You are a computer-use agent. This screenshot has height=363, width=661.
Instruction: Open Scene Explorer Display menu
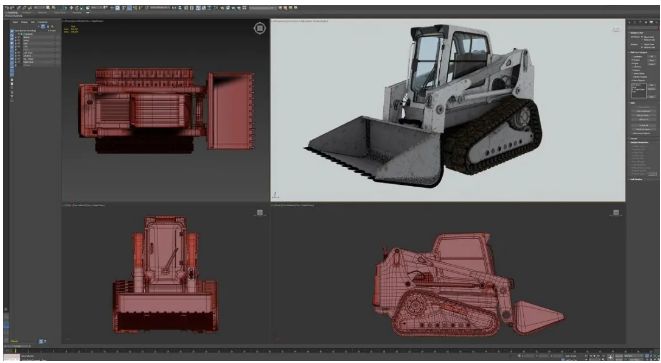tap(24, 22)
